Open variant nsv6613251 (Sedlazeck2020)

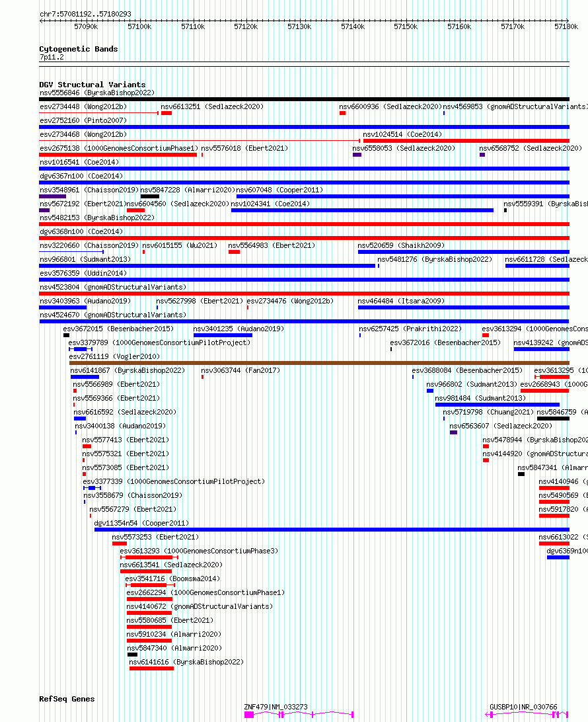[x=212, y=106]
